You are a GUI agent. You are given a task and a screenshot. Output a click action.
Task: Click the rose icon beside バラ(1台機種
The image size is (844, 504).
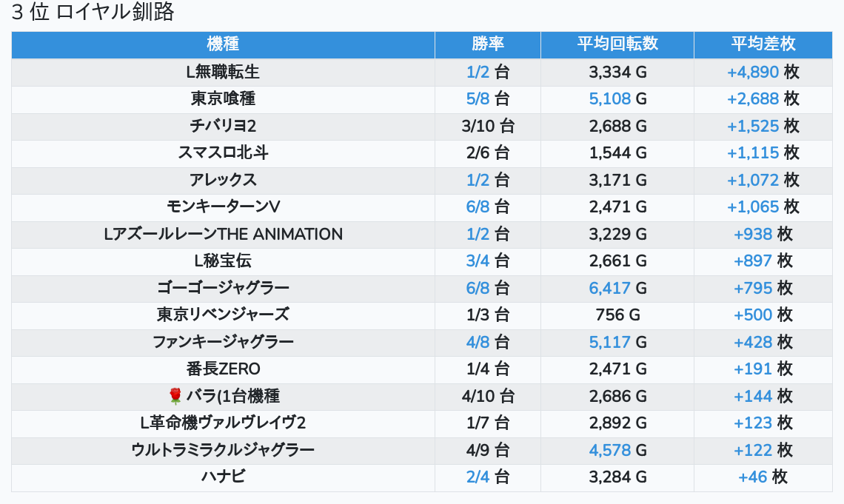175,396
